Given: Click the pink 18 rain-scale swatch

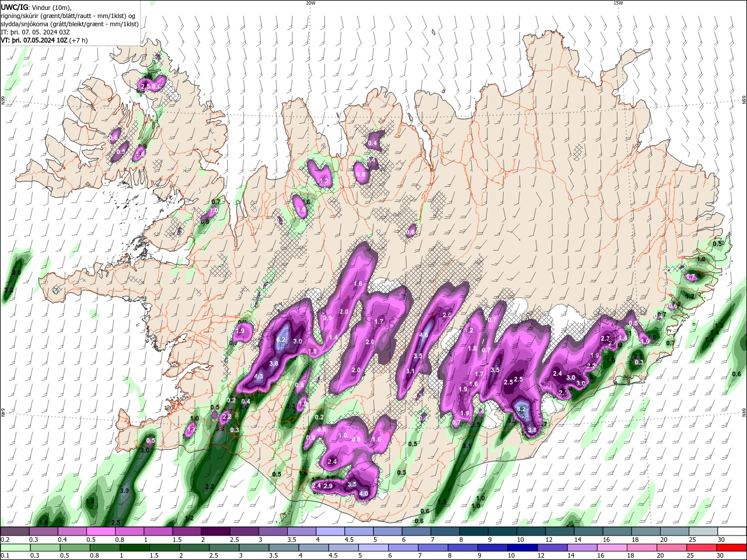Looking at the screenshot, I should 641,548.
